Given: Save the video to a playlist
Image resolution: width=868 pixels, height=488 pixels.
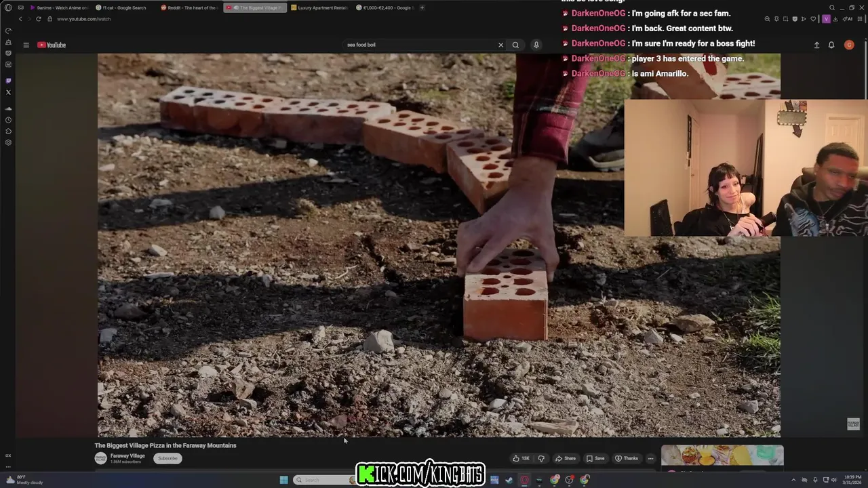Looking at the screenshot, I should [x=595, y=458].
